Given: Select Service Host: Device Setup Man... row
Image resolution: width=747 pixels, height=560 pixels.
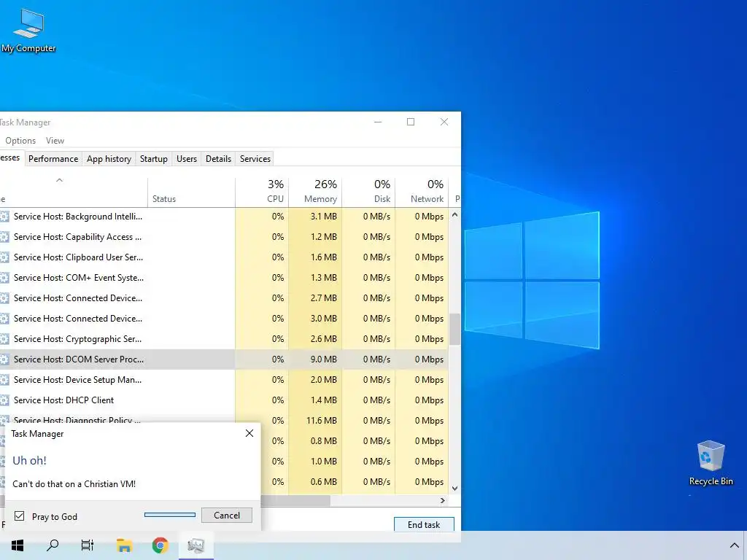Looking at the screenshot, I should pos(224,380).
